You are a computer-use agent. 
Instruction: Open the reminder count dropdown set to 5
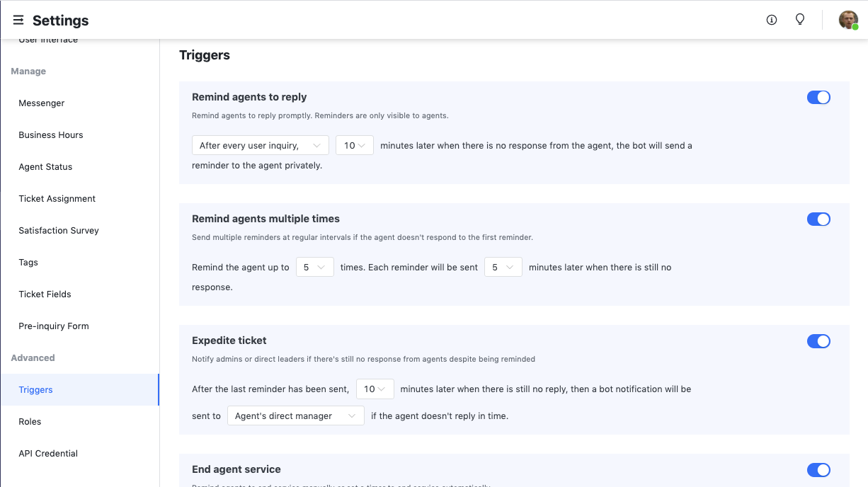click(314, 267)
